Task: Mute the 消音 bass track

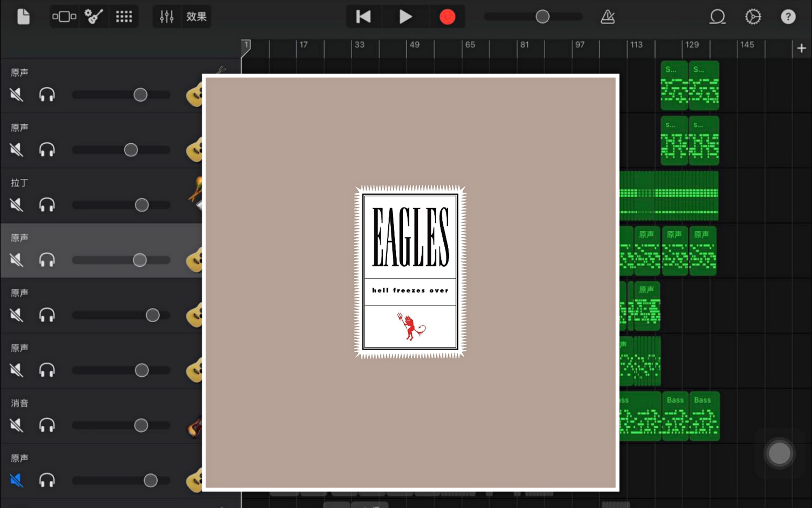Action: pos(16,425)
